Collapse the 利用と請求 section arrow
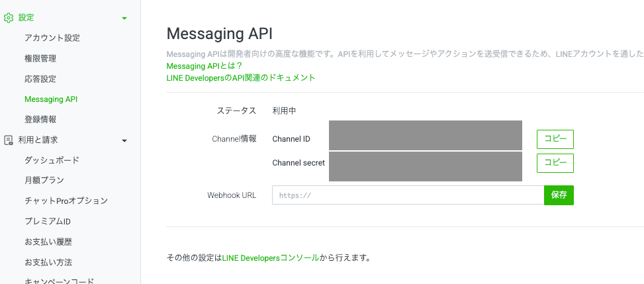Screen dimensions: 644x284 [124, 141]
